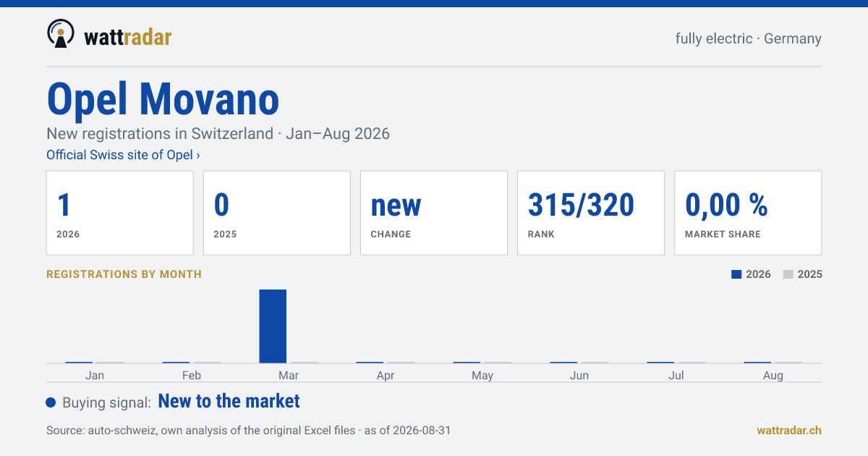Click the grey 2025 legend swatch

tap(788, 274)
